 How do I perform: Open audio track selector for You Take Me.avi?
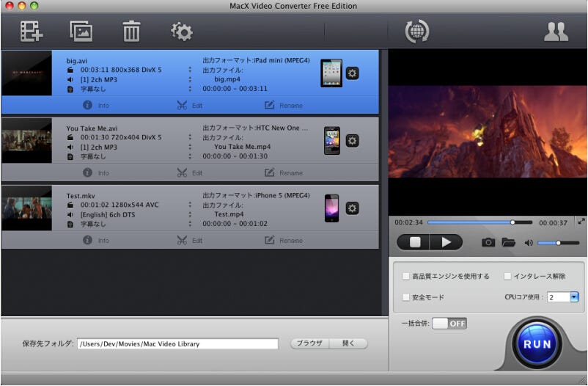click(x=190, y=148)
